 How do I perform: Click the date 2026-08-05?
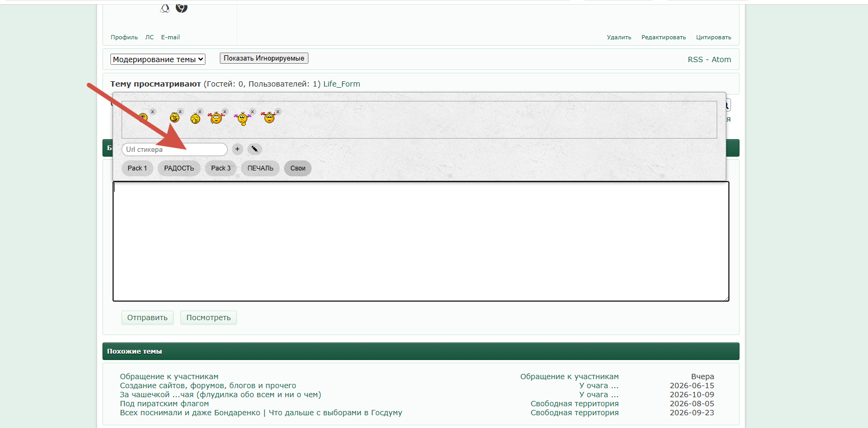point(692,404)
